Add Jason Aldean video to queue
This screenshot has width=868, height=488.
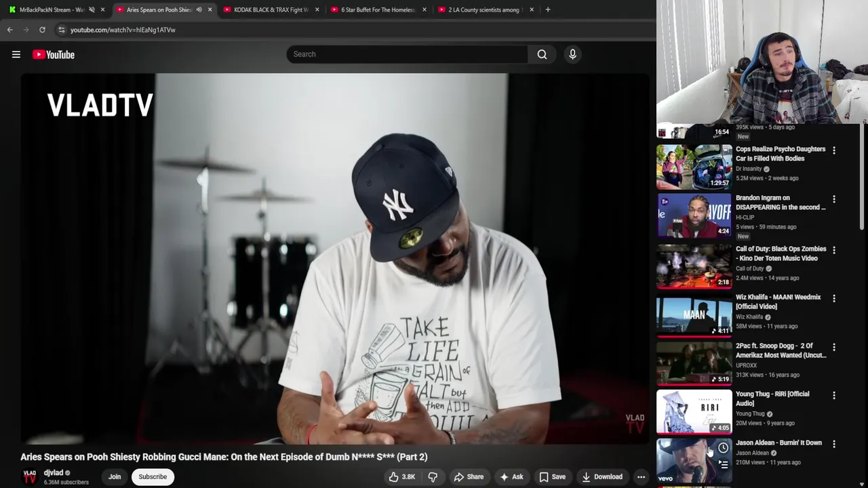pos(724,464)
